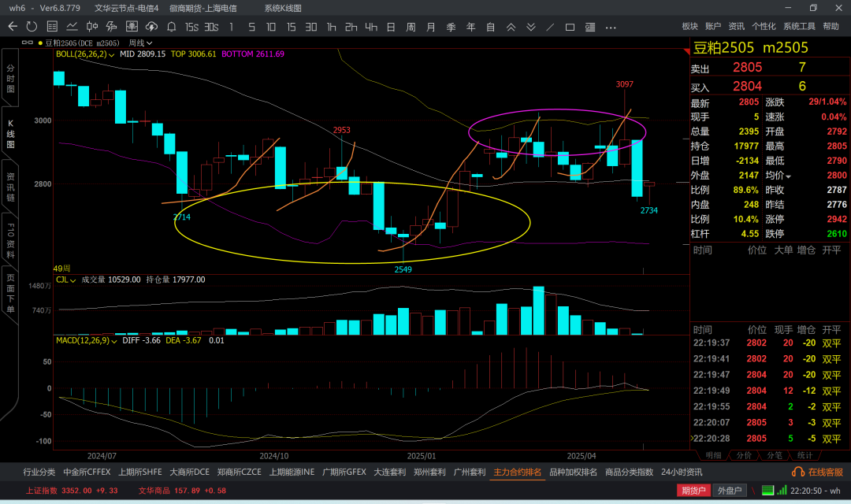Screen dimensions: 851x504
Task: Click the 在线客服 support link
Action: [x=817, y=472]
